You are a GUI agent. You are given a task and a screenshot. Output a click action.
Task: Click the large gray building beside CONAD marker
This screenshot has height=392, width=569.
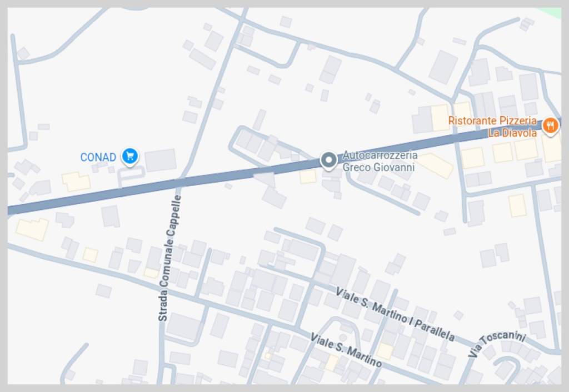161,160
